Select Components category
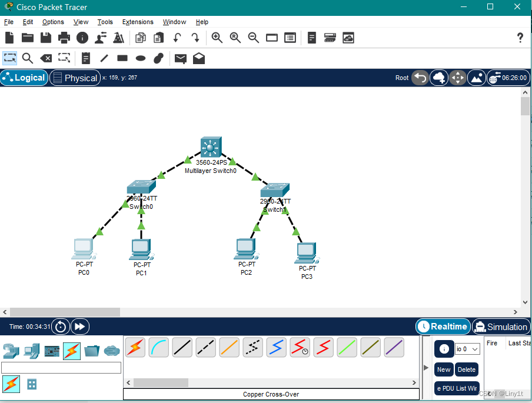The height and width of the screenshot is (403, 532). 52,351
